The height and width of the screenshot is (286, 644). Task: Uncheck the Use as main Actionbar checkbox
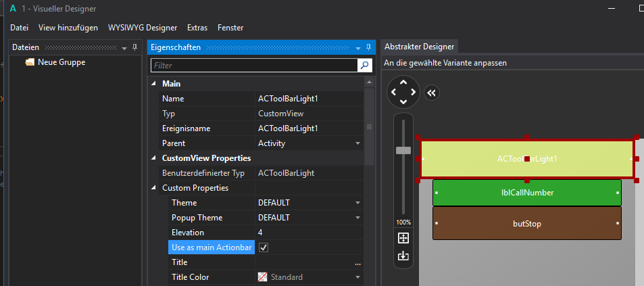click(x=264, y=247)
